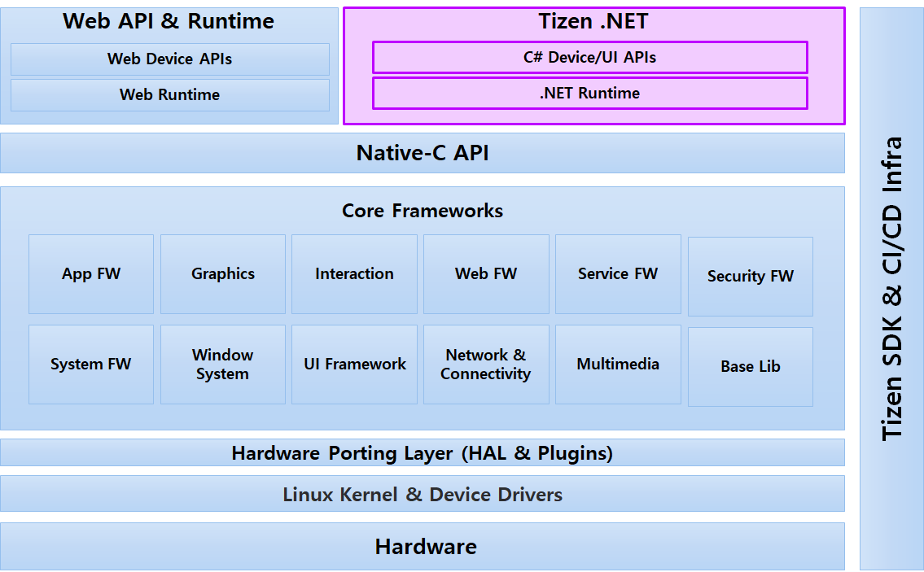This screenshot has width=924, height=572.
Task: Click the C# Device/UI APIs box
Action: click(x=589, y=58)
